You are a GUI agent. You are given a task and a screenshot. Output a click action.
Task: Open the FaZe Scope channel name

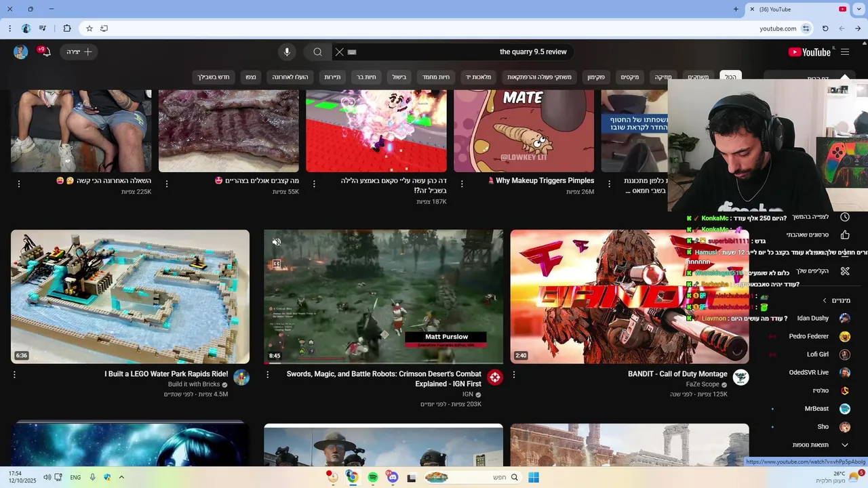(x=703, y=384)
